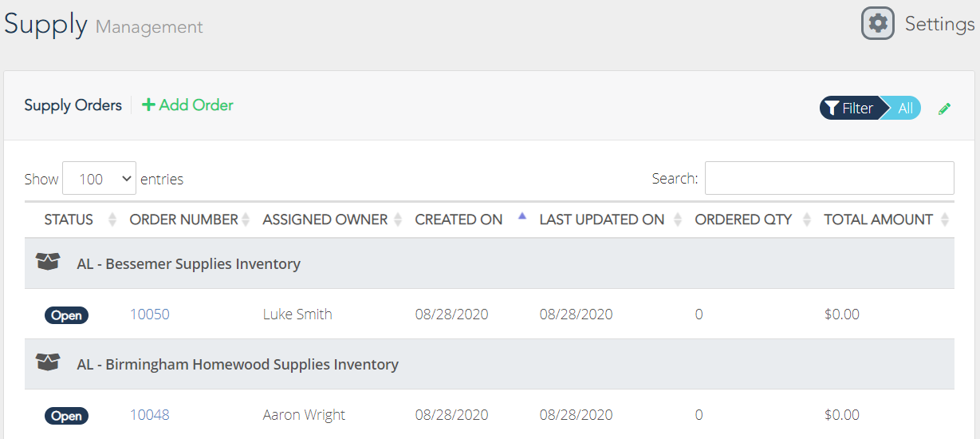980x439 pixels.
Task: Click the green pencil edit icon
Action: point(945,109)
